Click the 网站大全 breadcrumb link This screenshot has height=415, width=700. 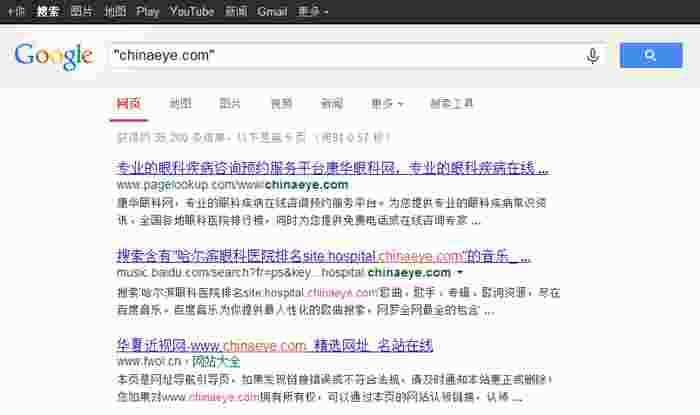(216, 361)
